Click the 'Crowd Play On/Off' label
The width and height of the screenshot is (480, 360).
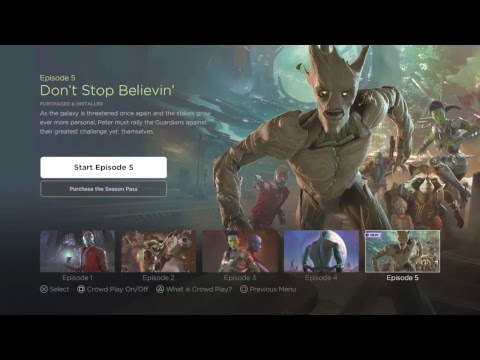(x=117, y=289)
